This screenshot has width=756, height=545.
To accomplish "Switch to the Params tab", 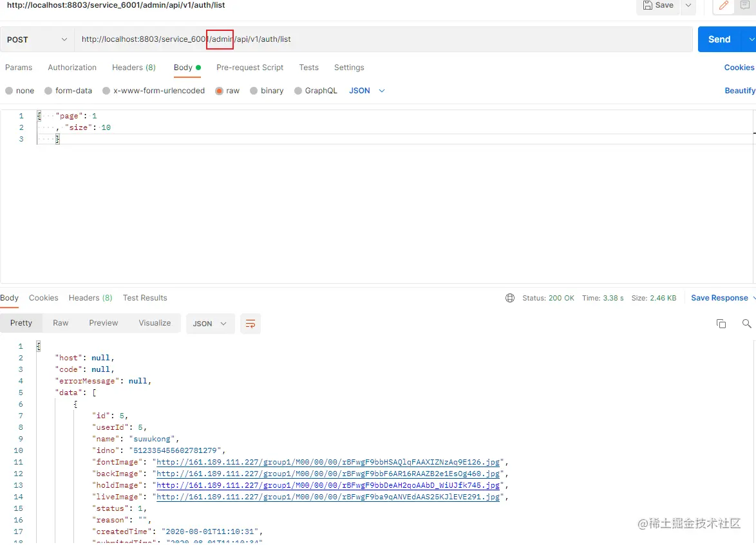I will (x=18, y=68).
